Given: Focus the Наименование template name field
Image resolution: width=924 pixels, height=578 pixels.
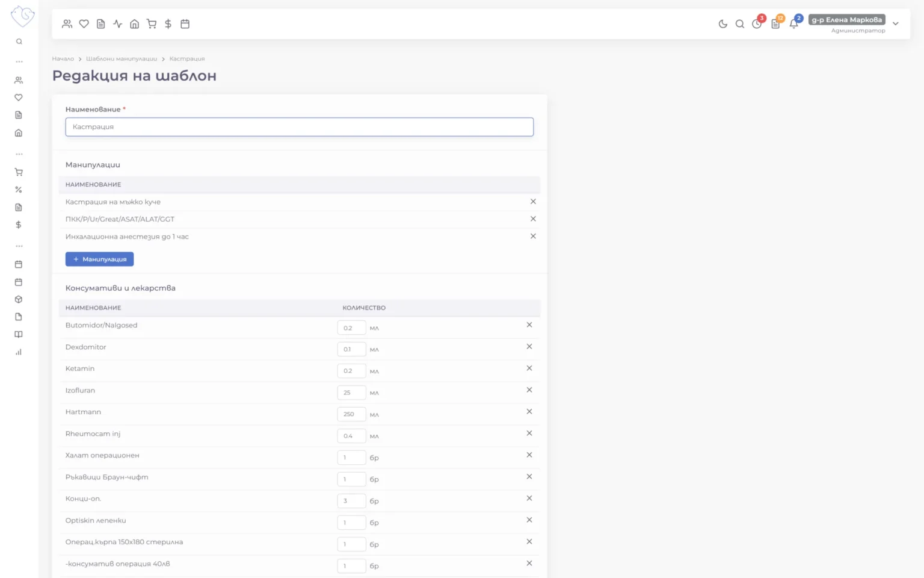Looking at the screenshot, I should [300, 127].
